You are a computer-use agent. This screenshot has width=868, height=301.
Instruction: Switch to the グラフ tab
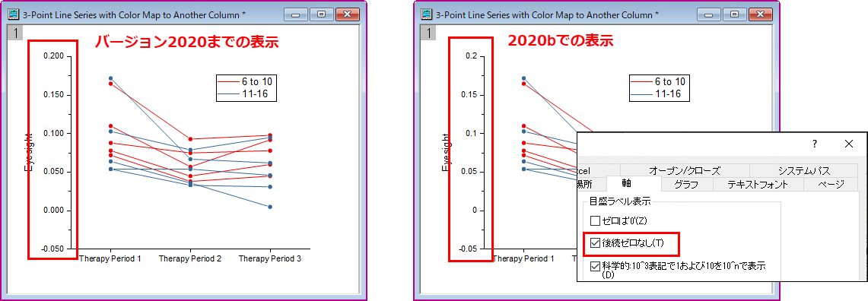(x=686, y=184)
